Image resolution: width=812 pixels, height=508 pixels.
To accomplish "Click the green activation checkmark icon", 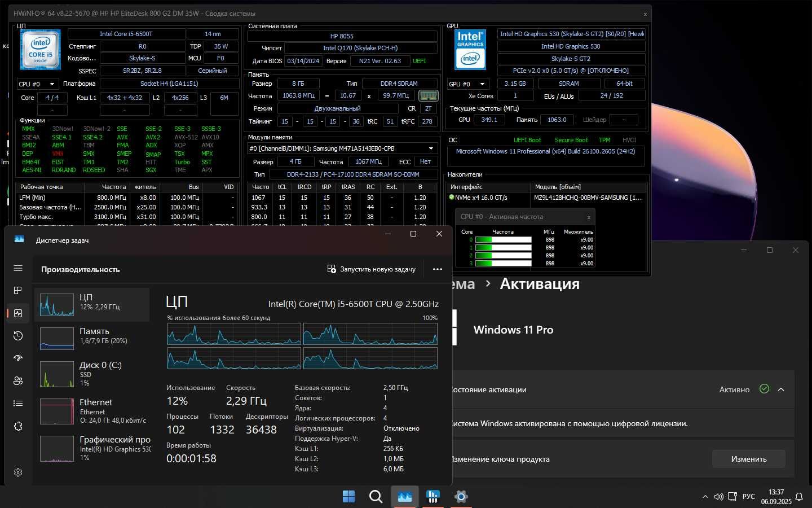I will coord(764,389).
